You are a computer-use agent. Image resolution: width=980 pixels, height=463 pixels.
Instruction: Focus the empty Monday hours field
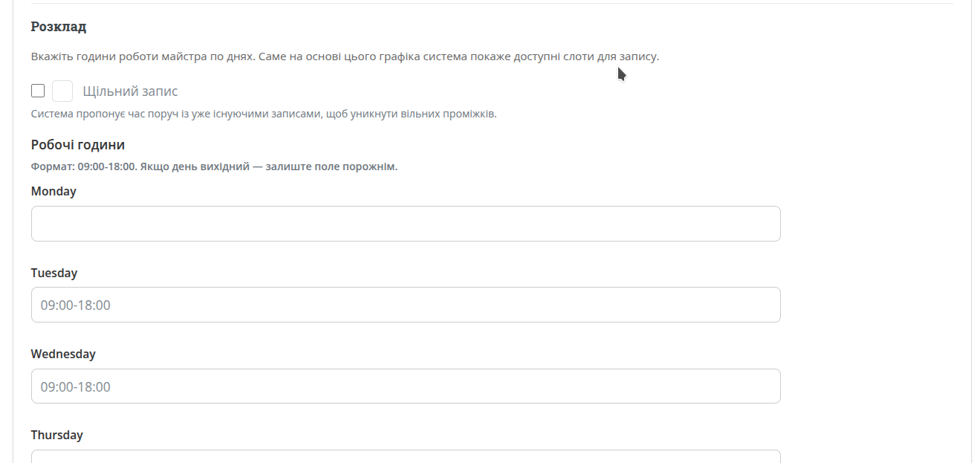(406, 224)
